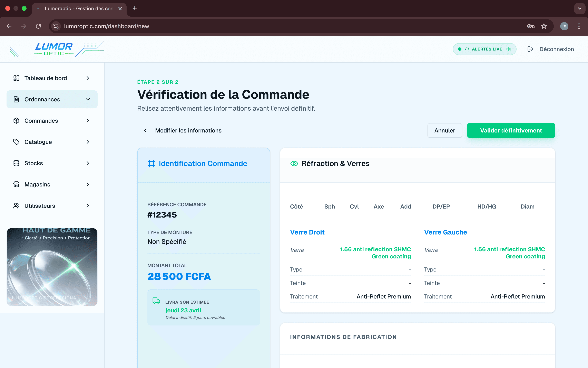Click the Informations de fabrication heading
This screenshot has width=588, height=368.
click(x=343, y=337)
